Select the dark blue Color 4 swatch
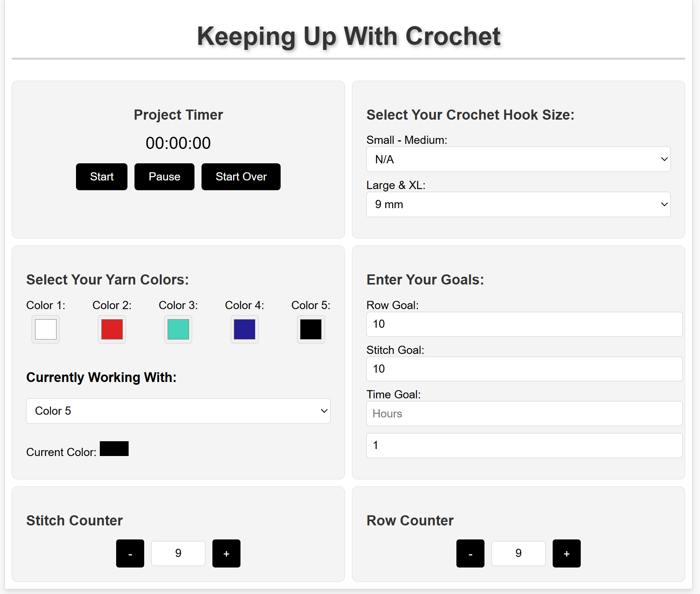This screenshot has height=594, width=700. click(245, 329)
